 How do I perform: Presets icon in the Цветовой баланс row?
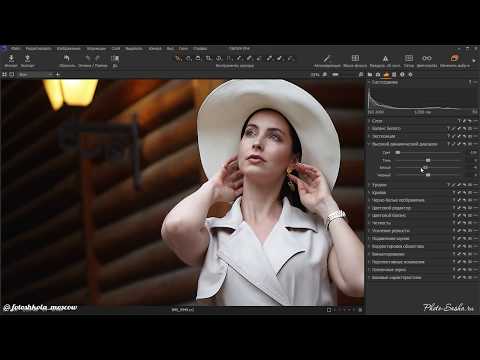470,215
